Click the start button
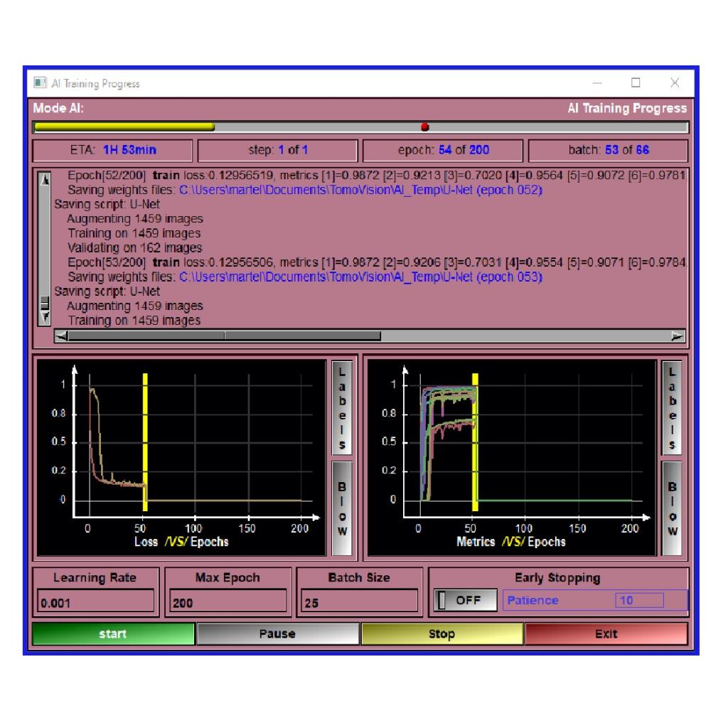The height and width of the screenshot is (728, 728). 113,633
